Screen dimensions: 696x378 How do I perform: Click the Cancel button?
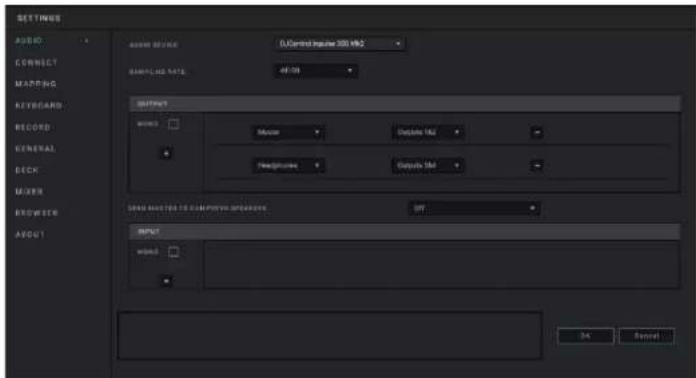click(646, 336)
